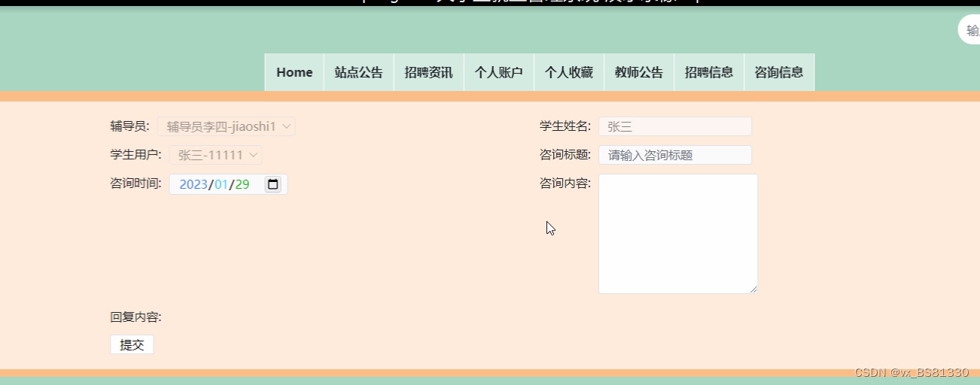Open the 咨询信息 menu item
The width and height of the screenshot is (980, 385).
coord(779,72)
